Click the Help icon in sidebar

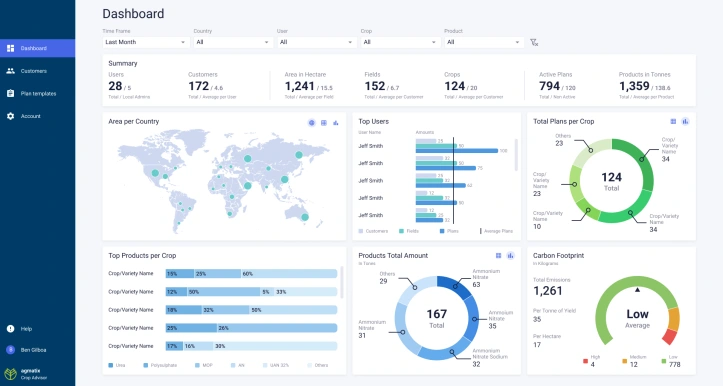tap(11, 329)
